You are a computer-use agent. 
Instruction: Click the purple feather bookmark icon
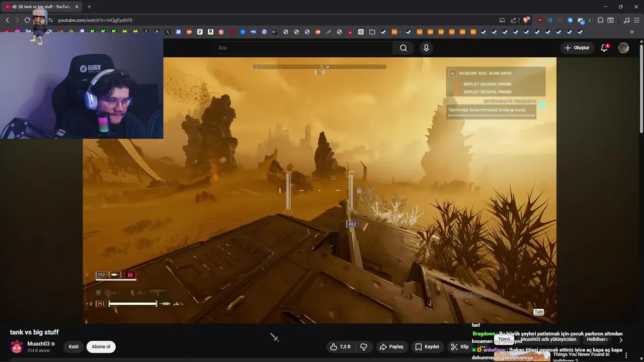(329, 32)
